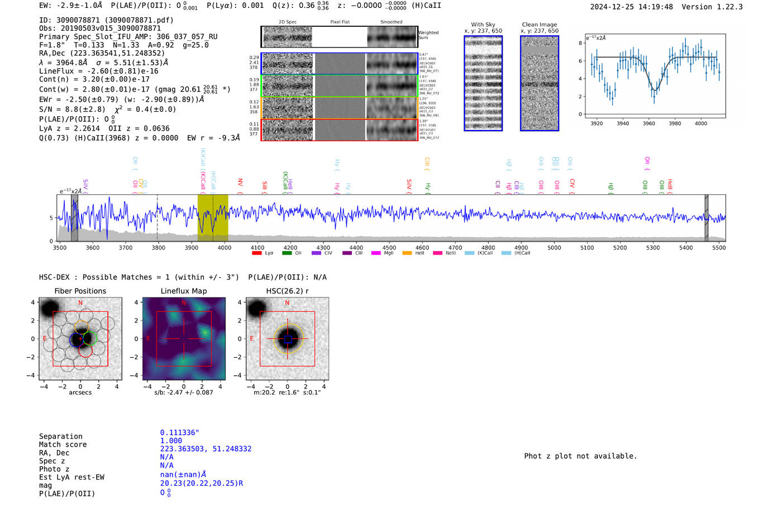Click the Gaussian fit line plot
The height and width of the screenshot is (532, 782).
tap(655, 75)
